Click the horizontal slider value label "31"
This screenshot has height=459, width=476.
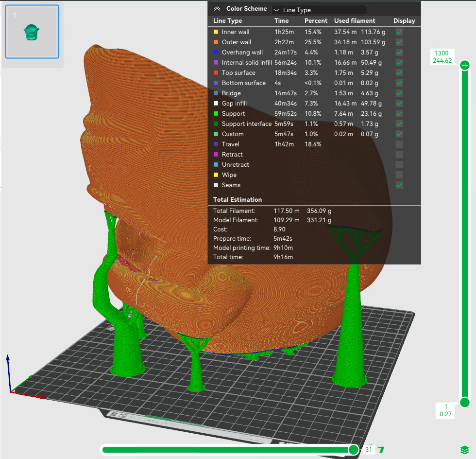(369, 450)
